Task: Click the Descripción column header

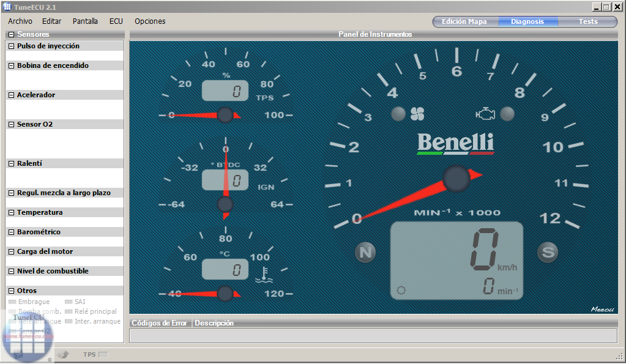Action: [214, 323]
